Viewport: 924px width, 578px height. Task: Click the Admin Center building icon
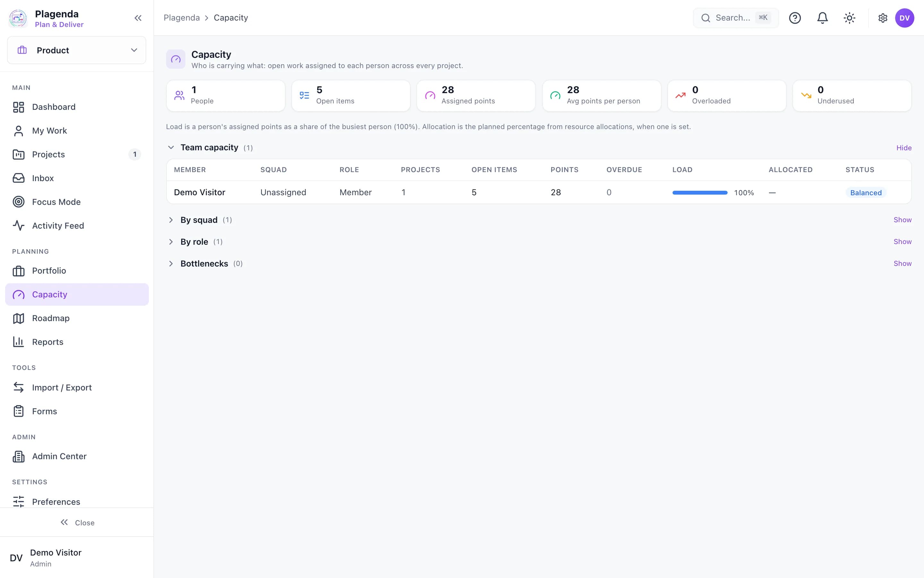point(18,456)
